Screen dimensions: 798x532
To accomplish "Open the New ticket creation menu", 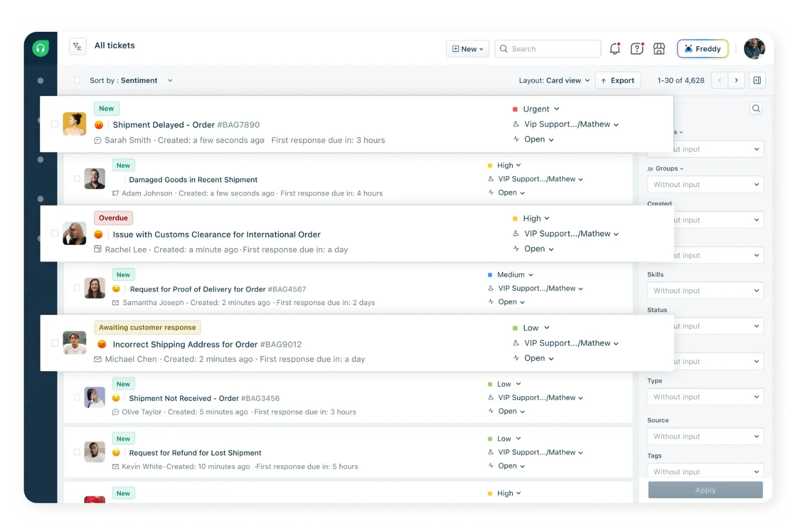I will click(467, 49).
